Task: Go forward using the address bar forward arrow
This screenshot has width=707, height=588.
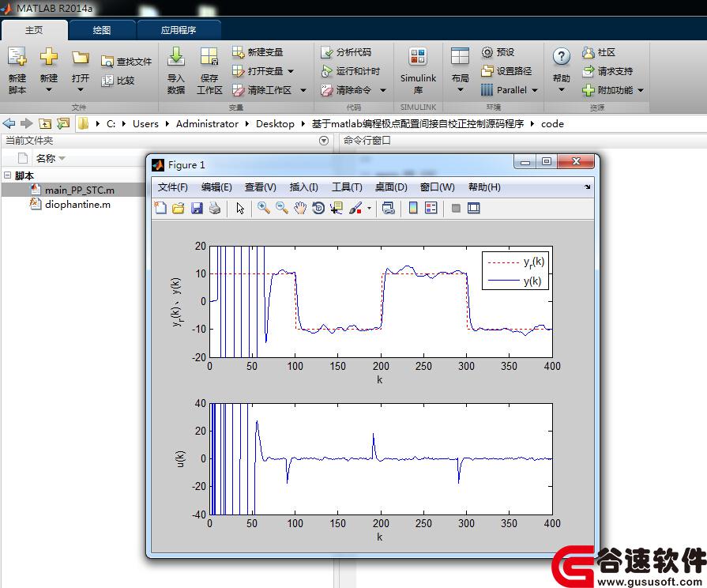Action: tap(27, 123)
